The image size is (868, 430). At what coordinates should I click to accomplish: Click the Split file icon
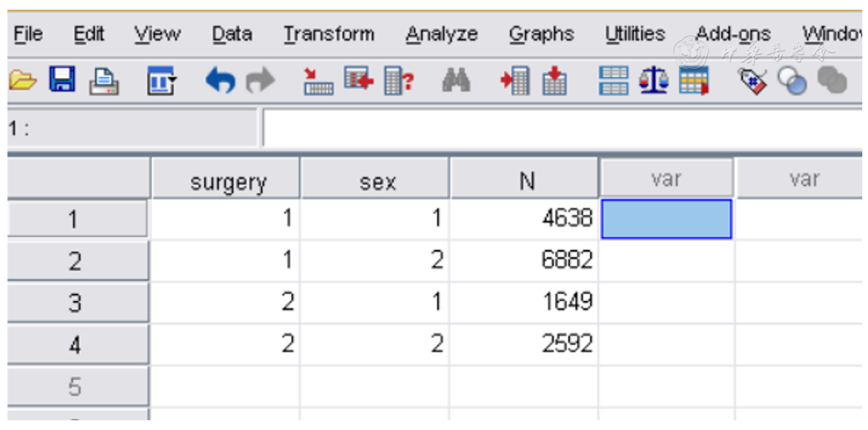(614, 81)
